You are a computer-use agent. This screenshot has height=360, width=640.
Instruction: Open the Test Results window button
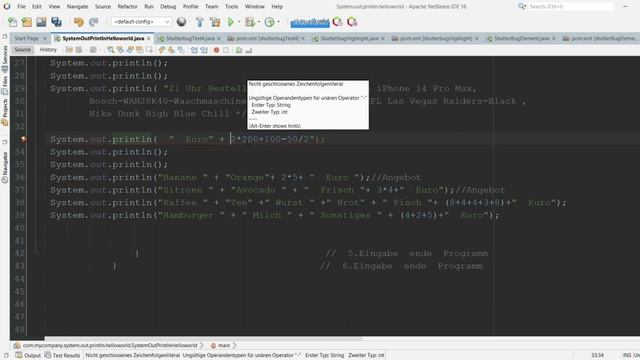[62, 355]
